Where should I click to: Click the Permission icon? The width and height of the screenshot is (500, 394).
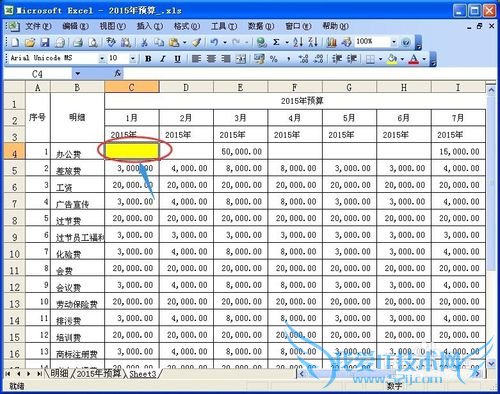60,42
